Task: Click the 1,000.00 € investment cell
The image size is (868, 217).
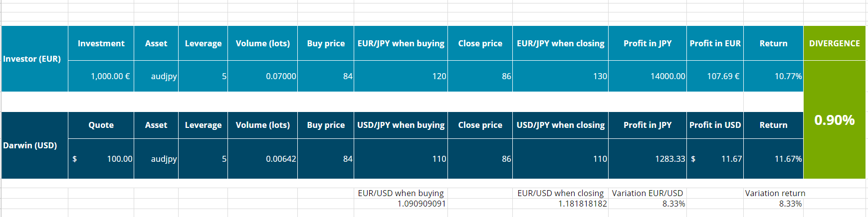Action: tap(101, 76)
